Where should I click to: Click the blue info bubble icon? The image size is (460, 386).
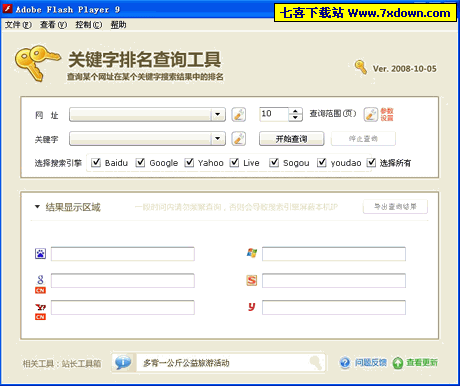coord(123,362)
